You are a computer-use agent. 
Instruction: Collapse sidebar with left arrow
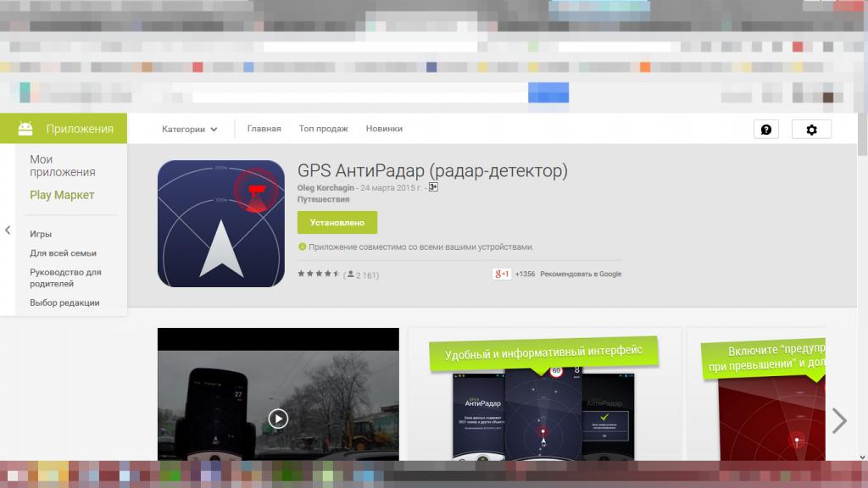[8, 230]
